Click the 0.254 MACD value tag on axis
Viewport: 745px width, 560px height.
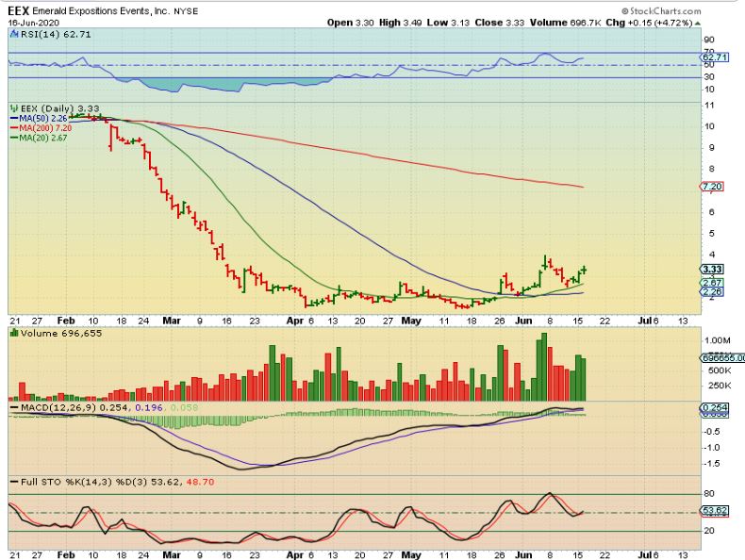tap(714, 407)
